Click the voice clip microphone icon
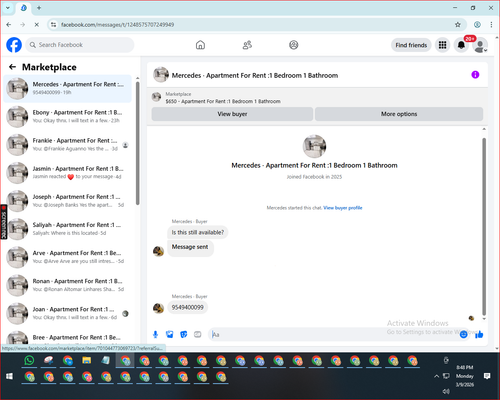The image size is (500, 400). [x=155, y=334]
